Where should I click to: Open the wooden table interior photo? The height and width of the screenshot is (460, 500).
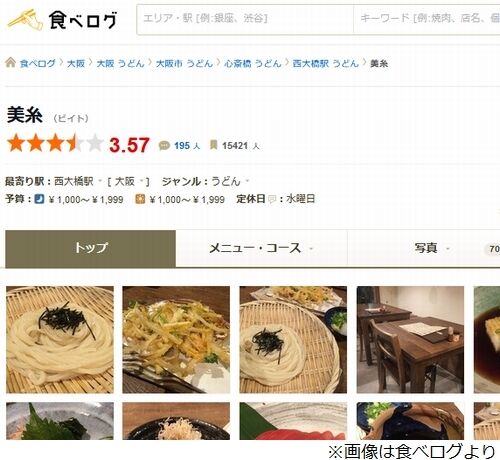coord(410,339)
